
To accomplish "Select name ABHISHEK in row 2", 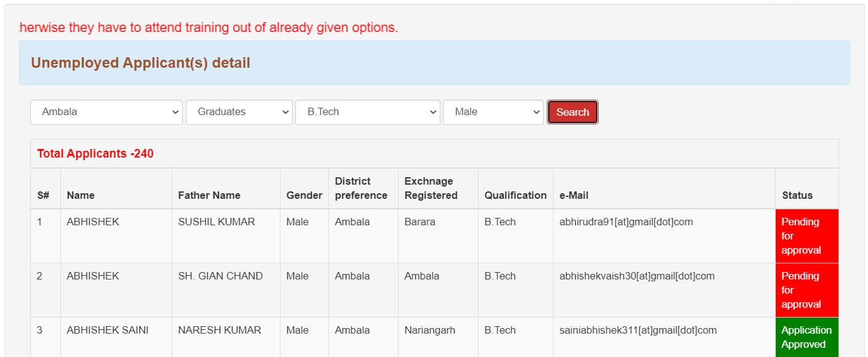I will click(93, 276).
